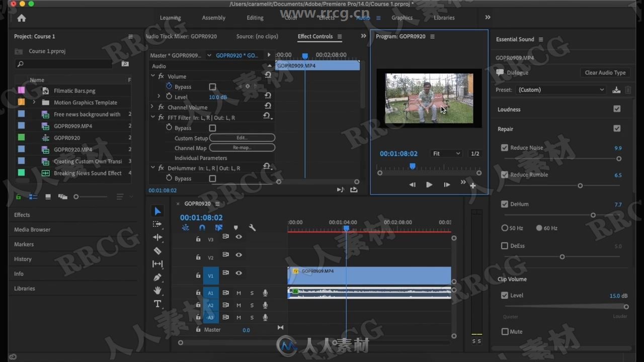Collapse the Volume effect

152,76
